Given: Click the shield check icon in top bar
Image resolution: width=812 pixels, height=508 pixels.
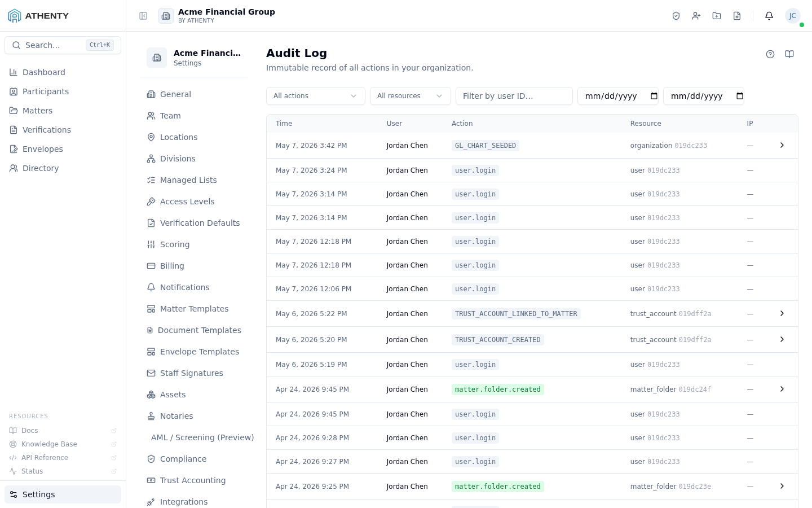Looking at the screenshot, I should [x=676, y=16].
